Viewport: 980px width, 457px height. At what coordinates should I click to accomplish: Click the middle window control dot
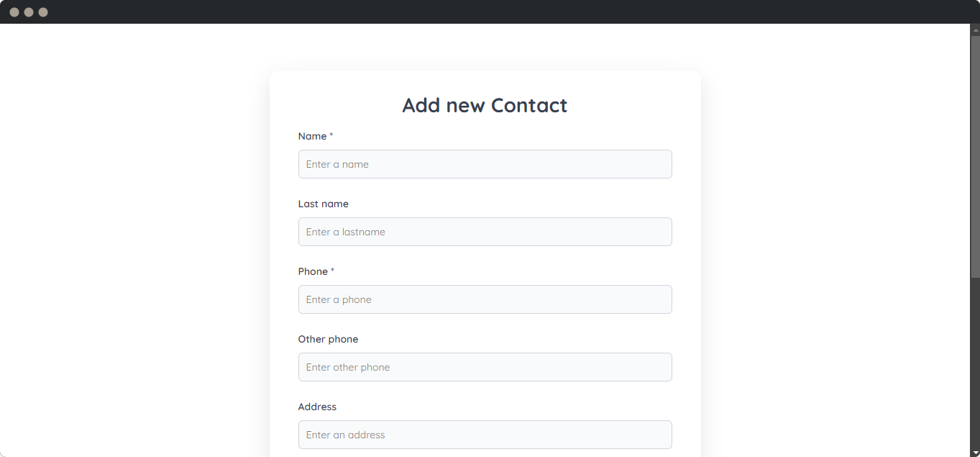[29, 12]
